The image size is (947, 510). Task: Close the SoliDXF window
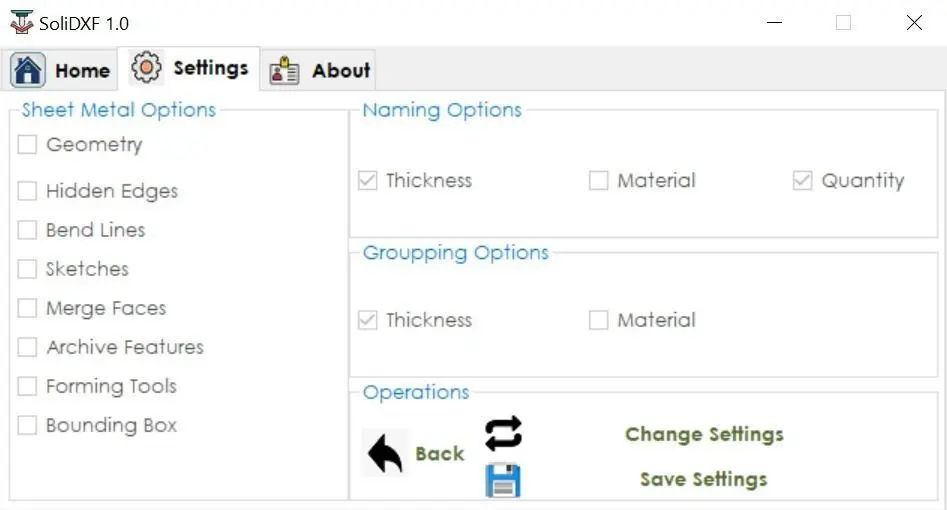point(914,22)
